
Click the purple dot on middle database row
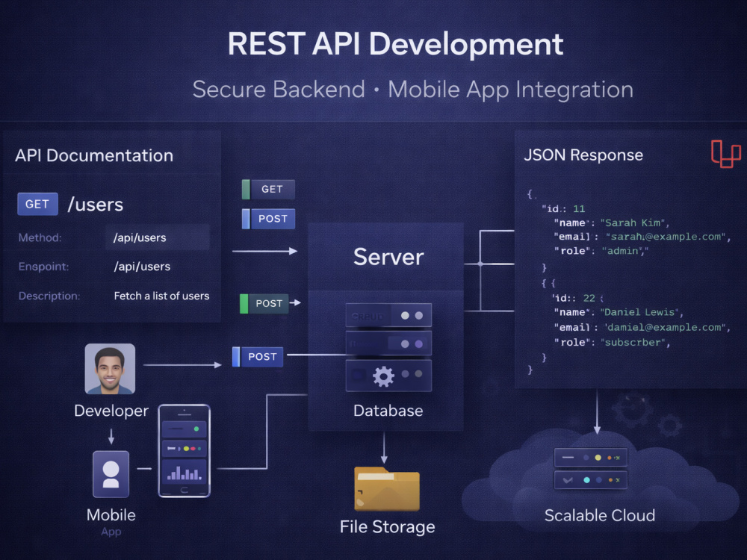click(419, 343)
